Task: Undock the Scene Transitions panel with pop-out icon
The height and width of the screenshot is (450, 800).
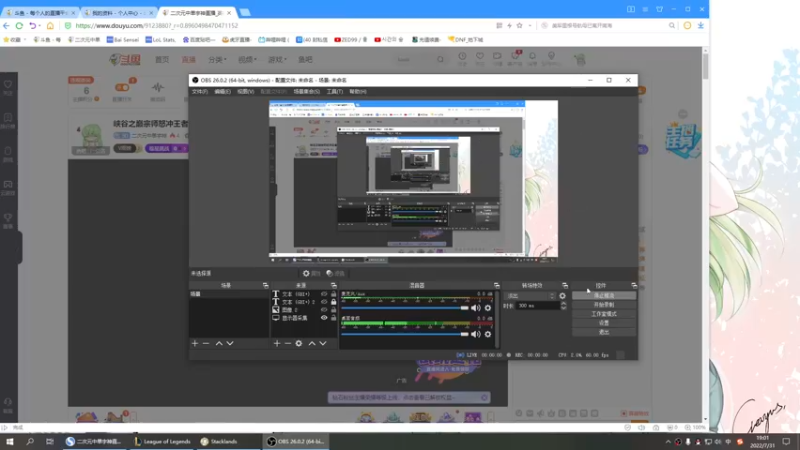Action: [565, 286]
